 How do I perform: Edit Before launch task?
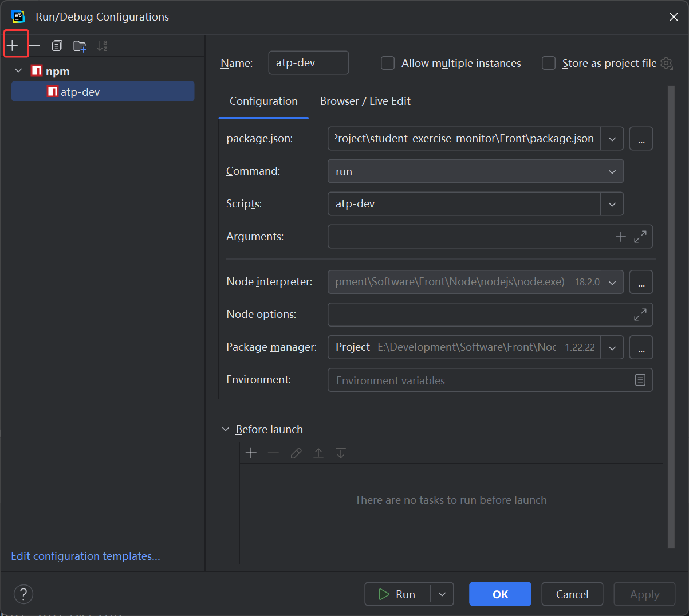[x=296, y=453]
